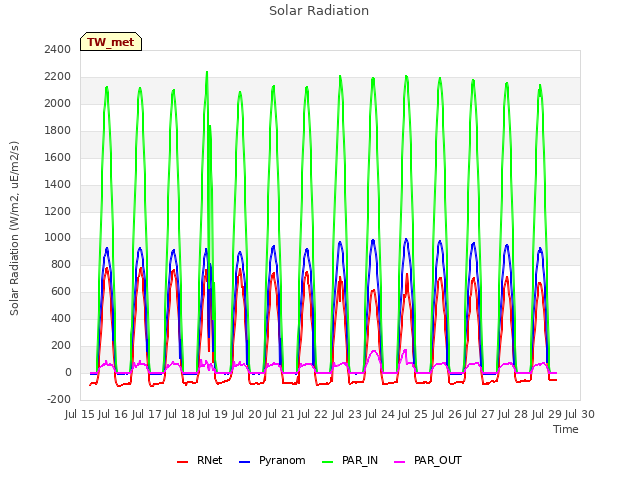This screenshot has width=640, height=480.
Task: Click the Jul 30 x-axis tick label
Action: click(580, 414)
